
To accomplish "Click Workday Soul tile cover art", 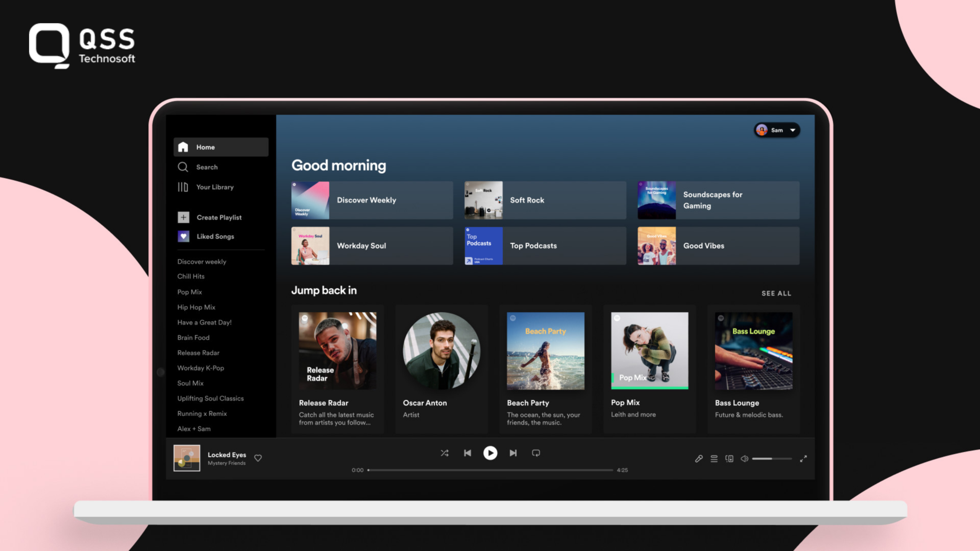I will [x=310, y=246].
